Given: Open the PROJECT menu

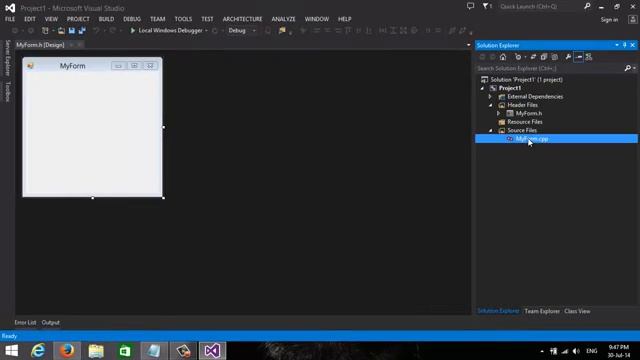Looking at the screenshot, I should 78,19.
